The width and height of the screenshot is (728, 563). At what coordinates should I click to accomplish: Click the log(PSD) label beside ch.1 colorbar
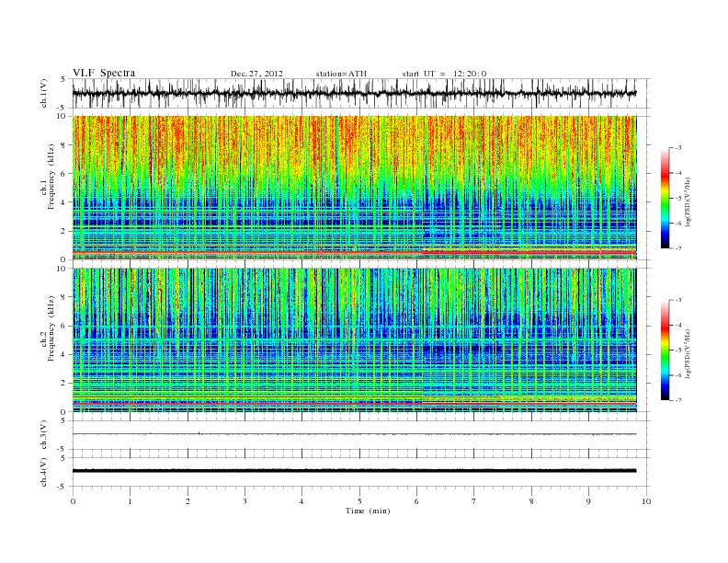(688, 201)
